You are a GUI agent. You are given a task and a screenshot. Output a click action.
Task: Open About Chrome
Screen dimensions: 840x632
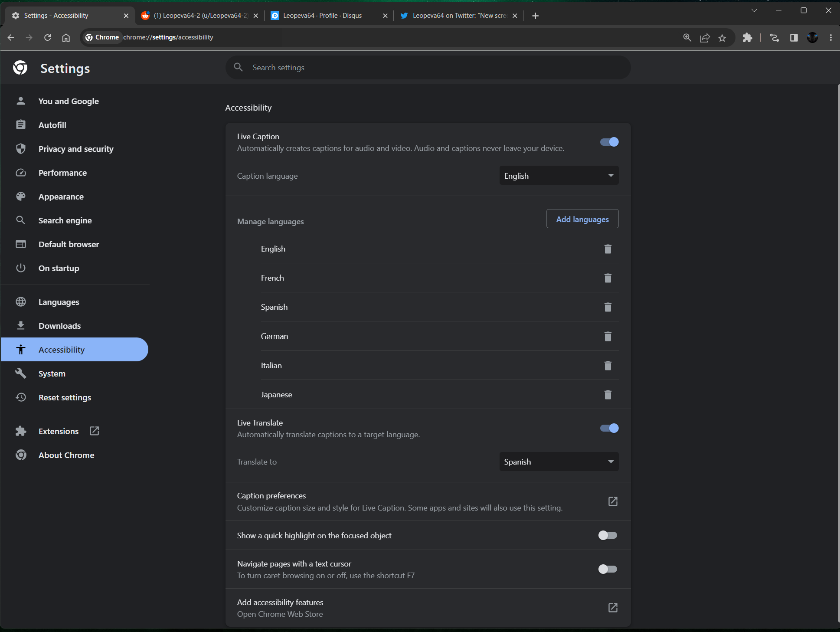[x=66, y=455]
